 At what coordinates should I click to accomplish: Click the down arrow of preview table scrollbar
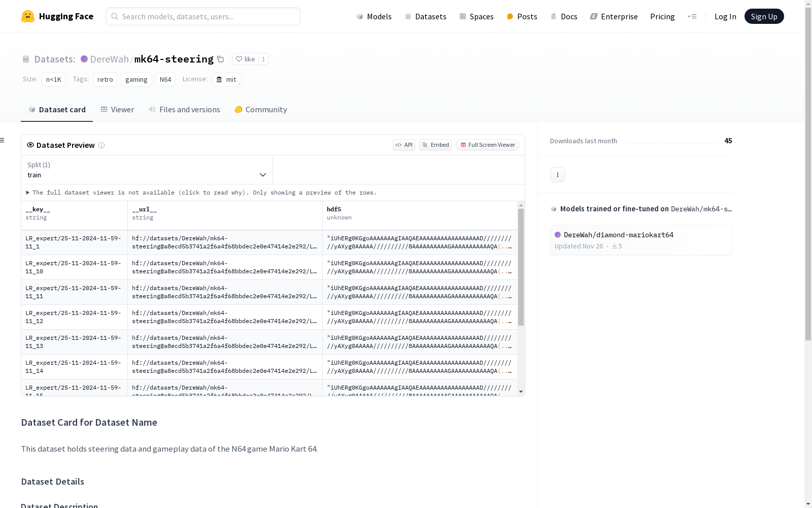[x=521, y=392]
